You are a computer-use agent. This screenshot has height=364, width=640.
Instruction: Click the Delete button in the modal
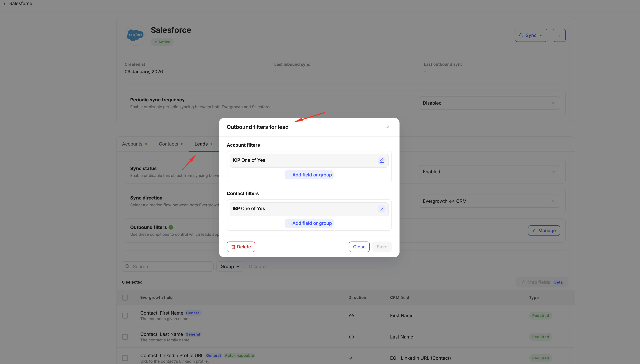pyautogui.click(x=241, y=246)
